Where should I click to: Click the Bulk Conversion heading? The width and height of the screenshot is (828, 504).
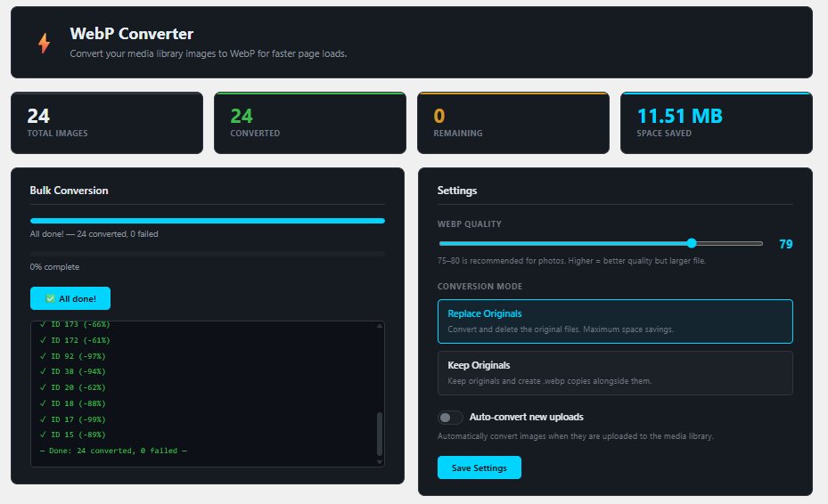tap(69, 191)
